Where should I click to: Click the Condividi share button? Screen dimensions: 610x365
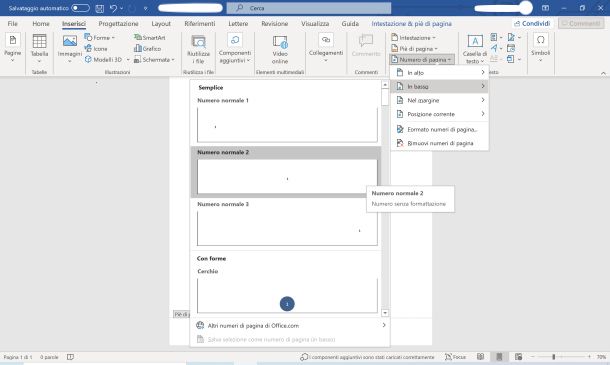tap(532, 23)
